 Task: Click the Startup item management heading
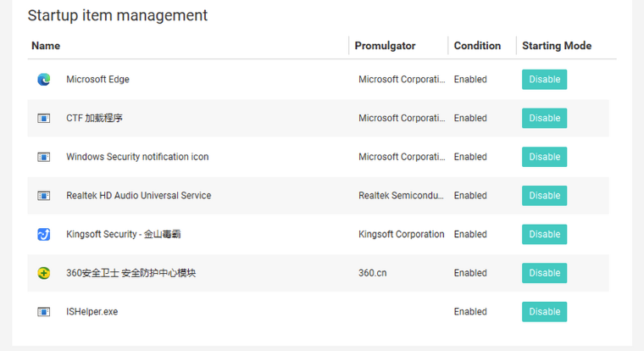[118, 15]
